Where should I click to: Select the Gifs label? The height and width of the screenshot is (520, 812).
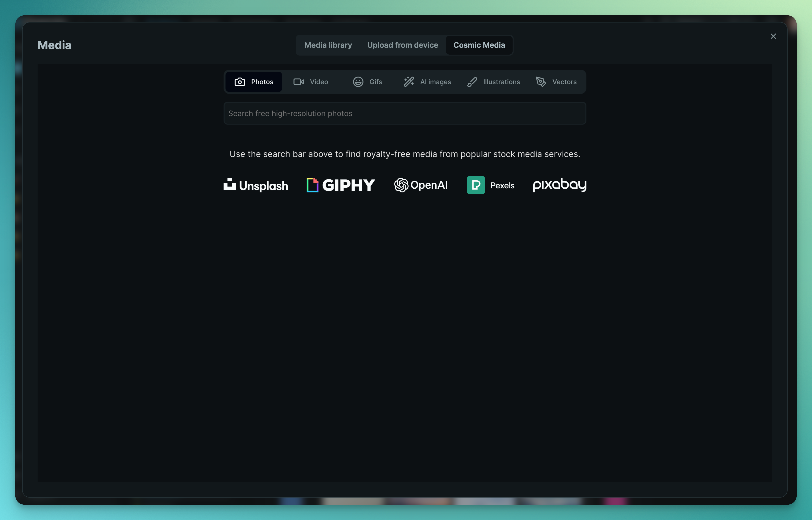376,82
